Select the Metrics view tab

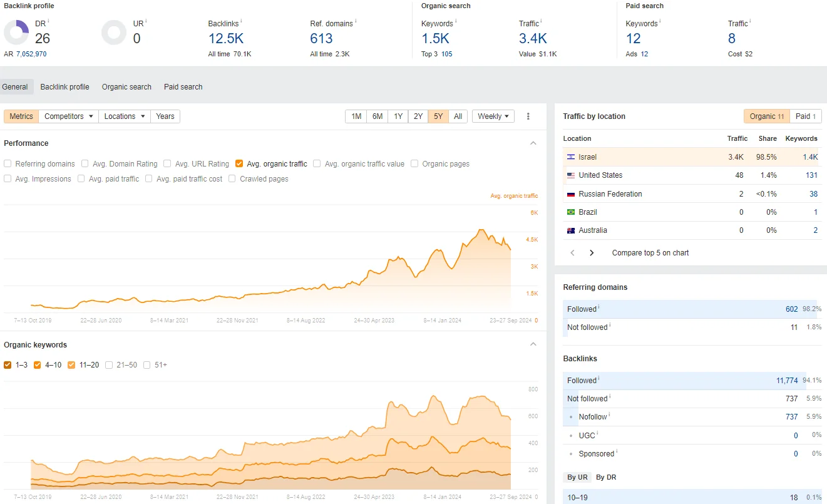click(x=21, y=116)
